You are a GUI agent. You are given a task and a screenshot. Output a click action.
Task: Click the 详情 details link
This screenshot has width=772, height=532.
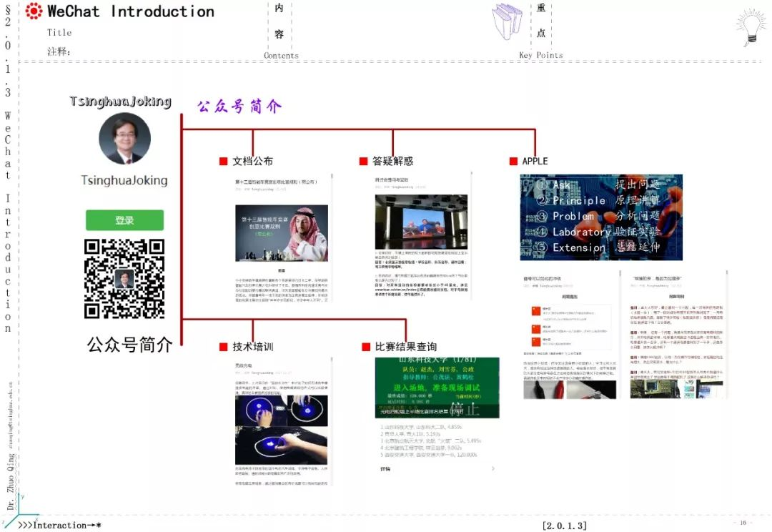pos(385,469)
